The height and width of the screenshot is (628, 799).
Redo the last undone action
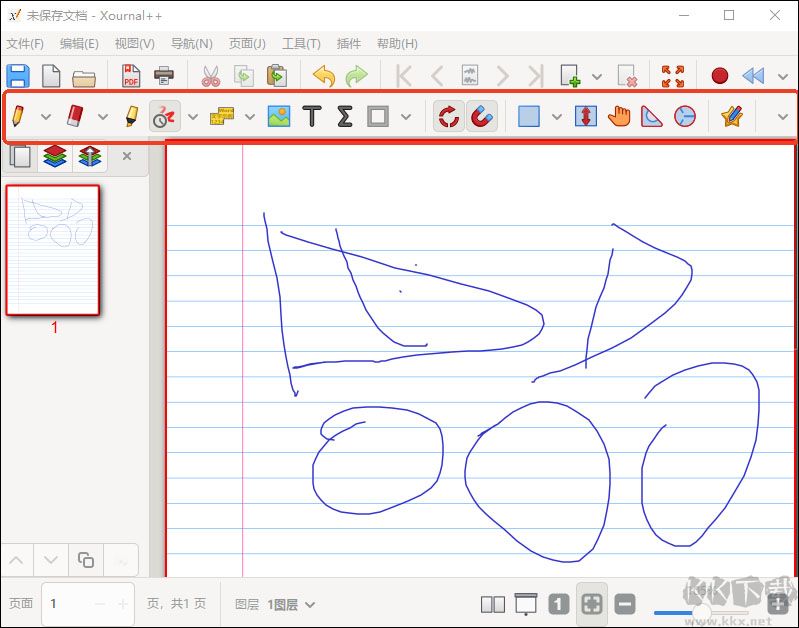(357, 76)
